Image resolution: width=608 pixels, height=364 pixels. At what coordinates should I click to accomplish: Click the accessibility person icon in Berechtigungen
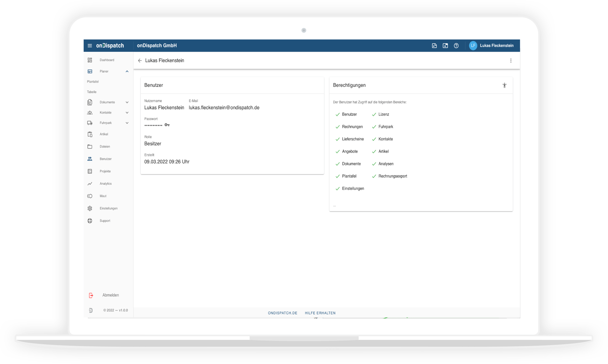click(505, 85)
